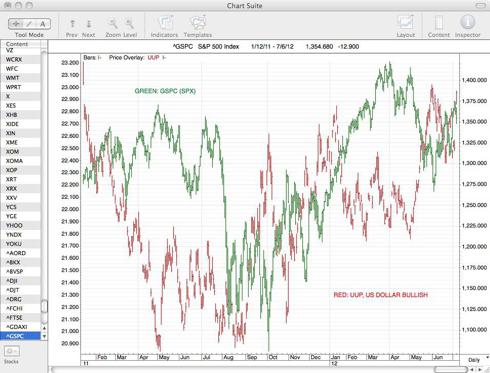The image size is (490, 373).
Task: Open the Layout toolbar icon
Action: click(x=406, y=23)
